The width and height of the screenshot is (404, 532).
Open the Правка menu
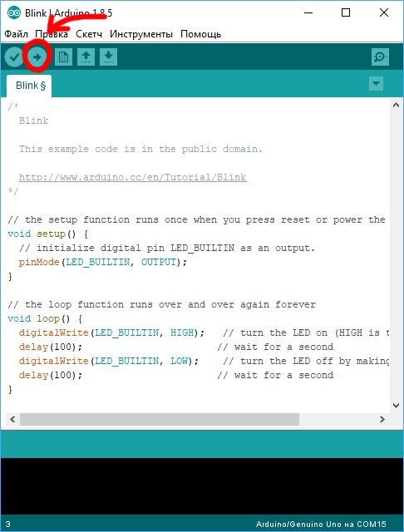click(52, 34)
